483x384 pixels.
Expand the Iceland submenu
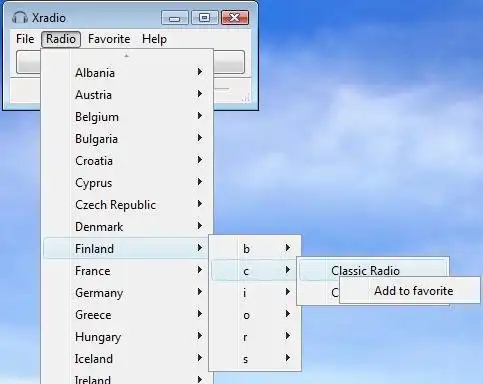pyautogui.click(x=127, y=358)
